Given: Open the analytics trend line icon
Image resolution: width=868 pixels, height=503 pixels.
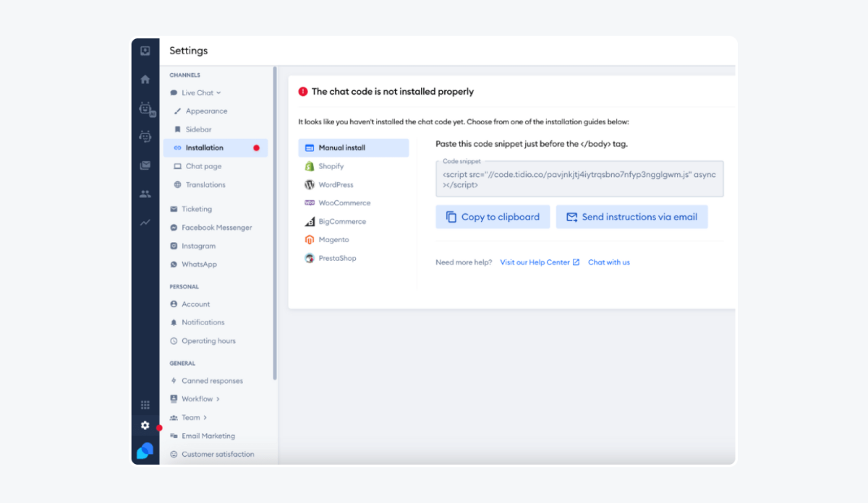Looking at the screenshot, I should tap(145, 223).
